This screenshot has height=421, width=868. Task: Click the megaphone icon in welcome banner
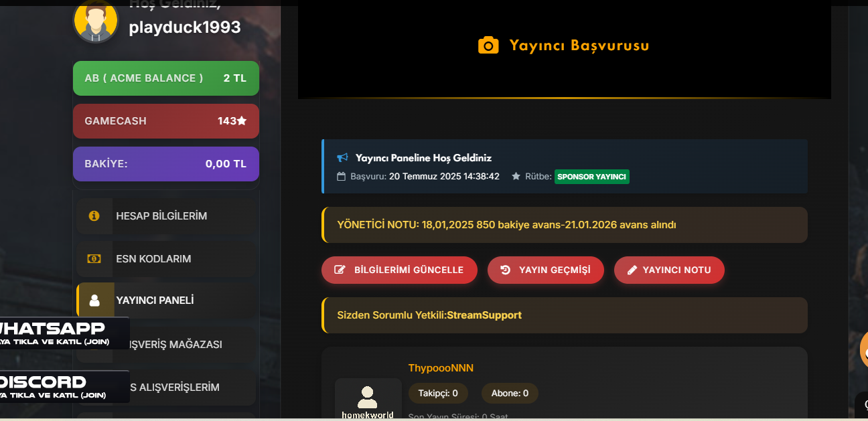(x=342, y=158)
